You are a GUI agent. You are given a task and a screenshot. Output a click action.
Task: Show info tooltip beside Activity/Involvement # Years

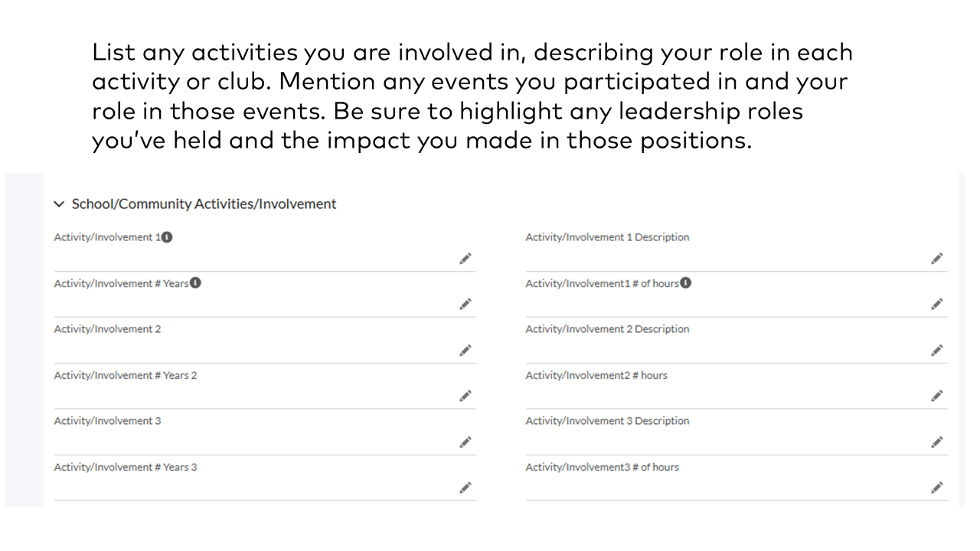[196, 283]
